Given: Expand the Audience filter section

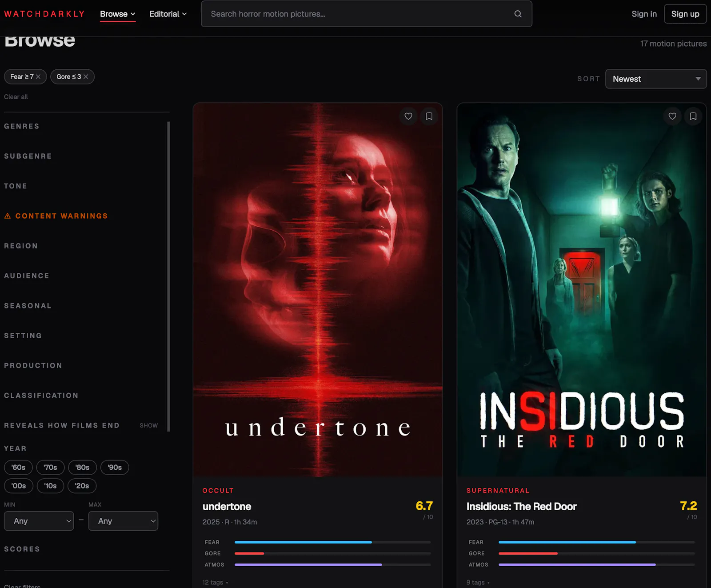Looking at the screenshot, I should (27, 276).
